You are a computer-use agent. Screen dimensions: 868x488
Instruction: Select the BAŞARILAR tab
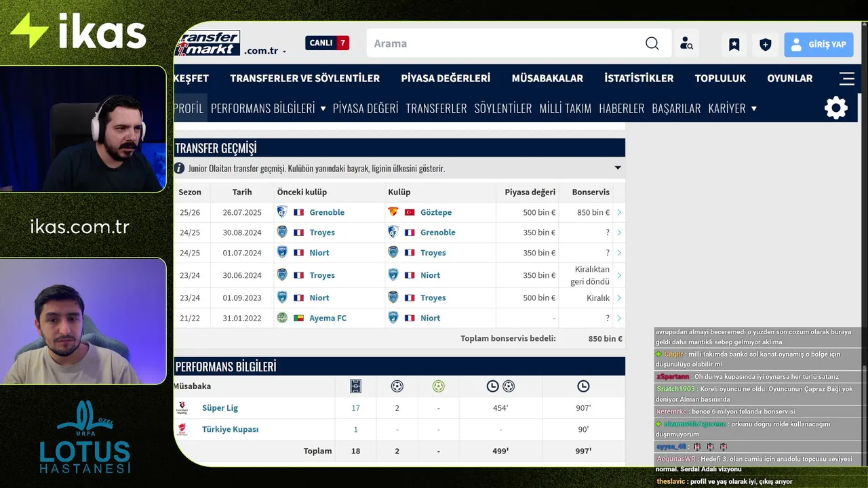pos(676,108)
